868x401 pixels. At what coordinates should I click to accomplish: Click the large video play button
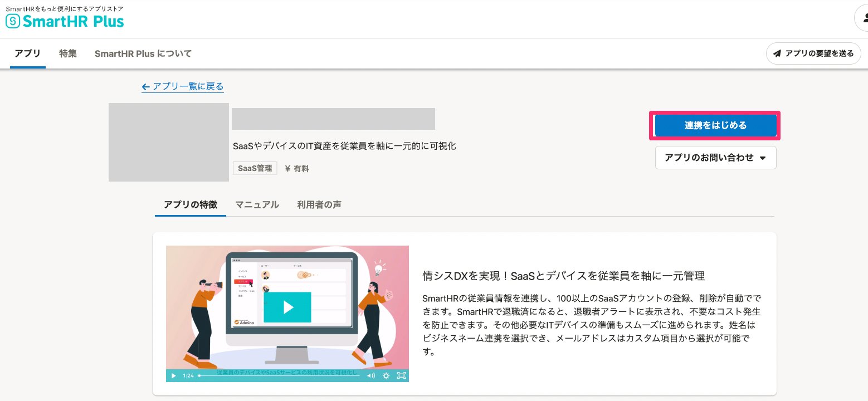pyautogui.click(x=287, y=307)
